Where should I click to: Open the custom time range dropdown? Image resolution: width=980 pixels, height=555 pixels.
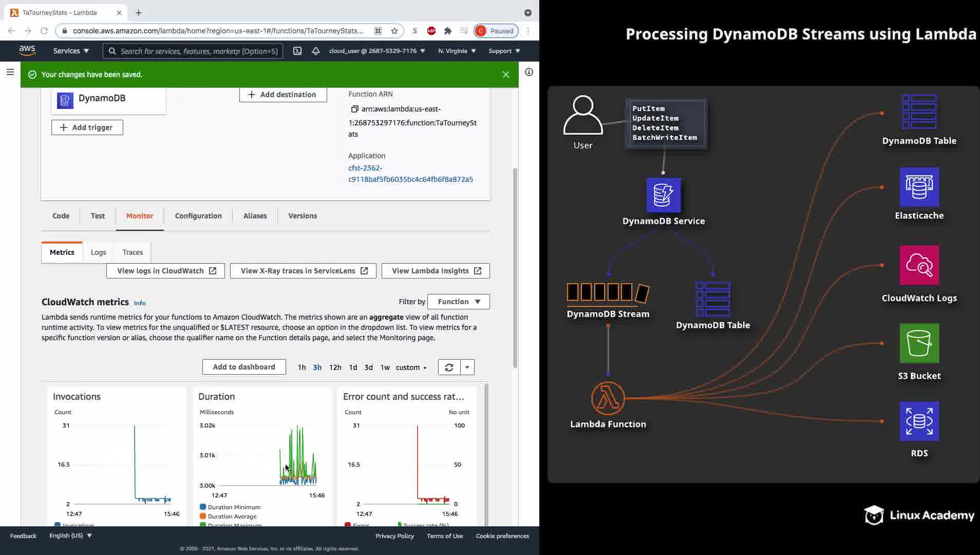411,367
